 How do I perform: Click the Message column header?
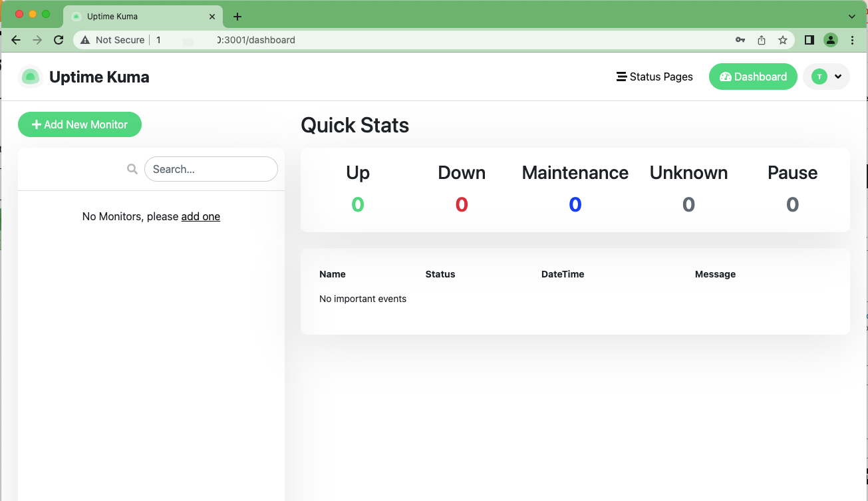716,274
